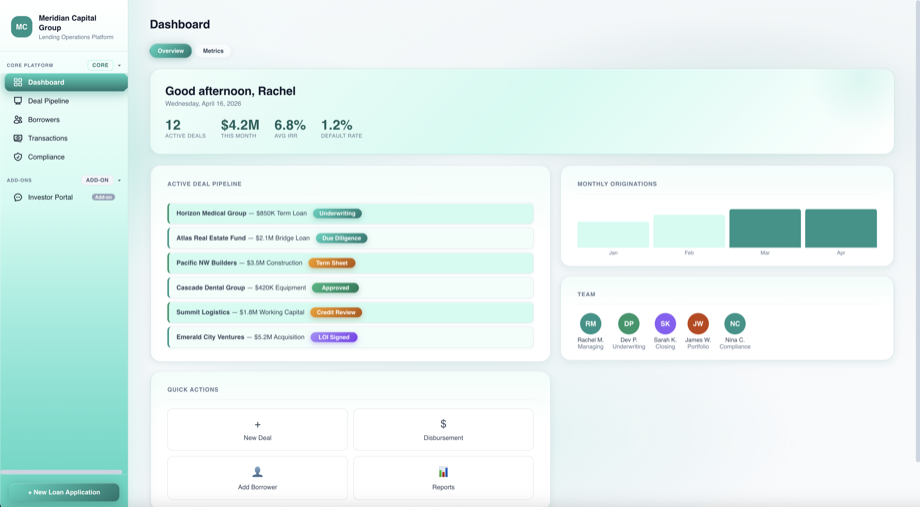This screenshot has width=920, height=507.
Task: Select the February originations bar
Action: click(689, 231)
